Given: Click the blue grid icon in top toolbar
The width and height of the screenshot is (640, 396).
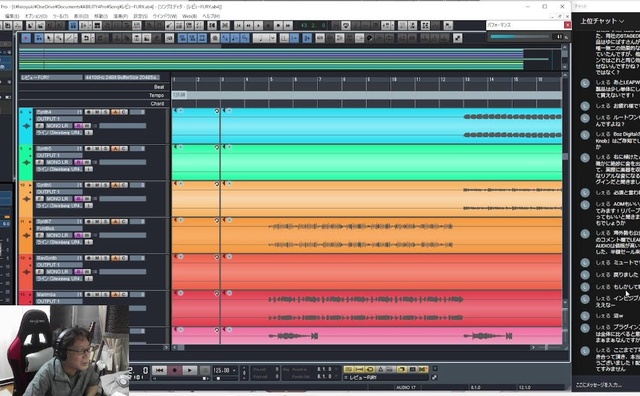Looking at the screenshot, I should pos(73,25).
